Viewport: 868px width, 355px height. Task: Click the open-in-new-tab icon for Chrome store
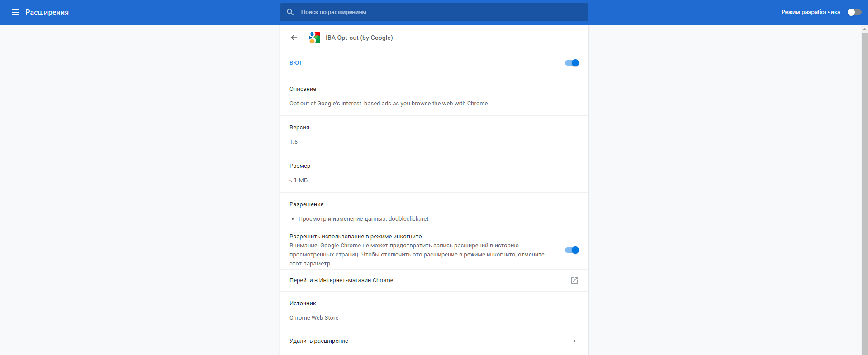[x=574, y=280]
